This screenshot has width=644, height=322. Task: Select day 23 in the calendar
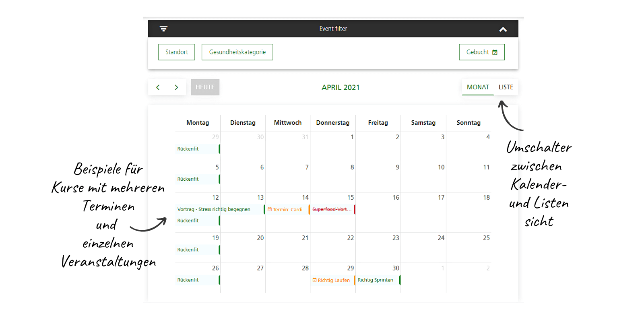[396, 238]
